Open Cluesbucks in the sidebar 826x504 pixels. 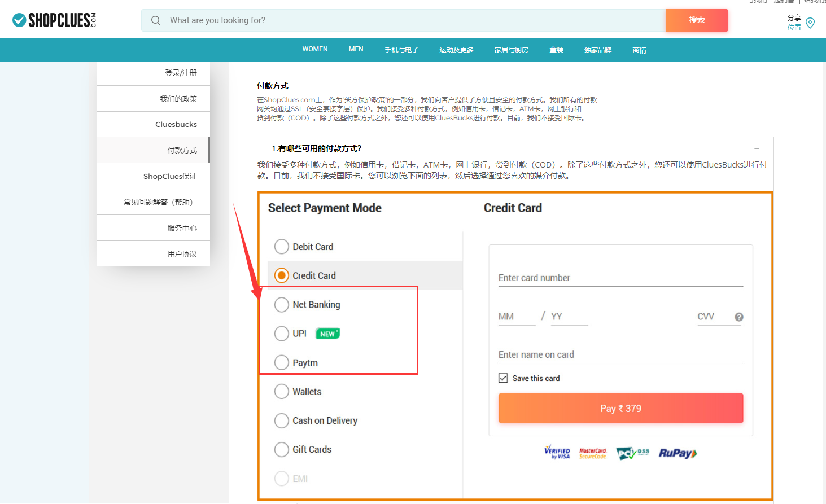(176, 125)
